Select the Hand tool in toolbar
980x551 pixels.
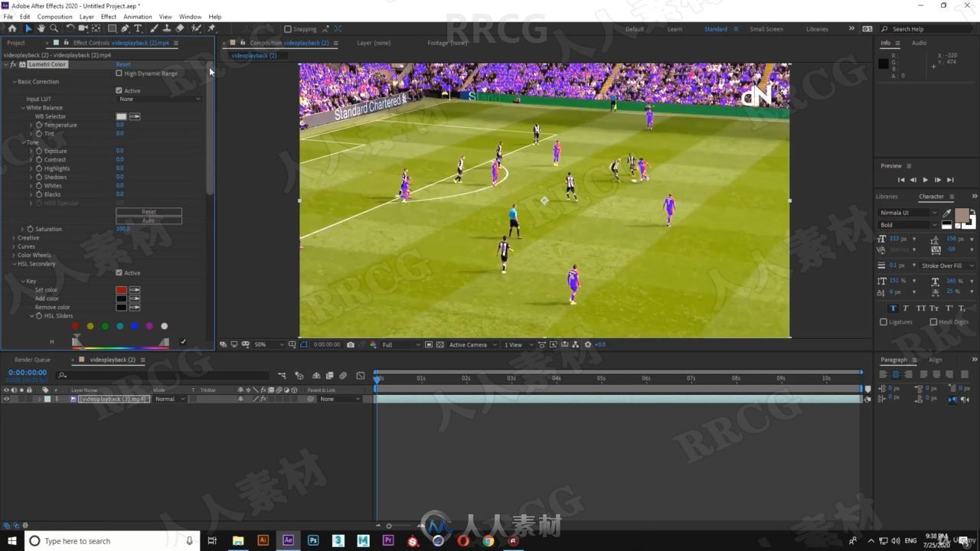[41, 28]
